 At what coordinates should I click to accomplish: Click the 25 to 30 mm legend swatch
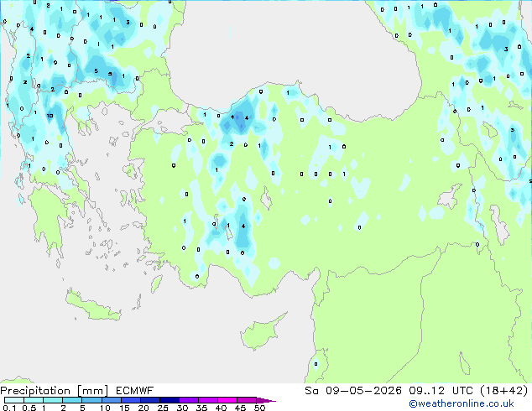tap(169, 400)
